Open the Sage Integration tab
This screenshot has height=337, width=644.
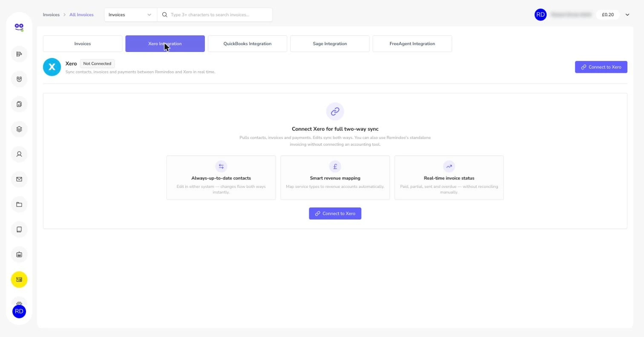[330, 44]
